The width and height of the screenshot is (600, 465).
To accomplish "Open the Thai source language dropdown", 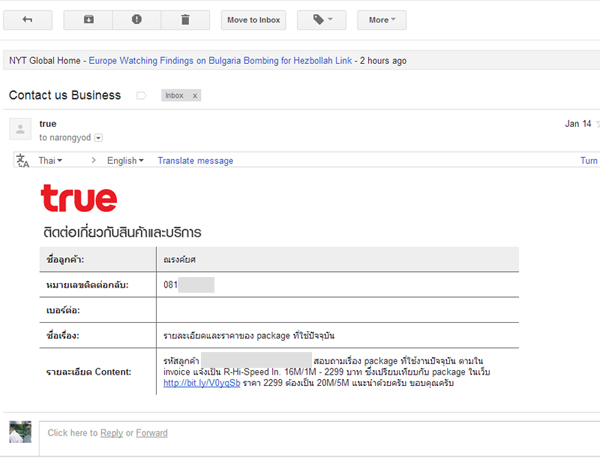I will (x=50, y=160).
